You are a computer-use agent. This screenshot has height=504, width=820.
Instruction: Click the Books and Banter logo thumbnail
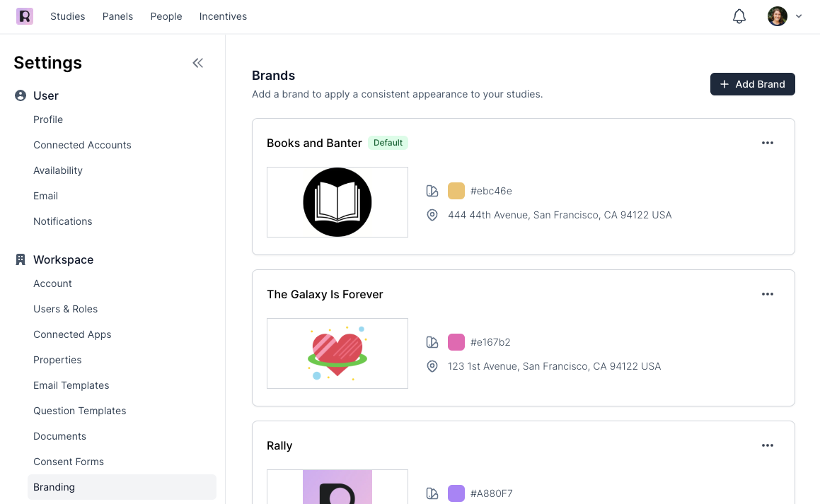point(337,202)
